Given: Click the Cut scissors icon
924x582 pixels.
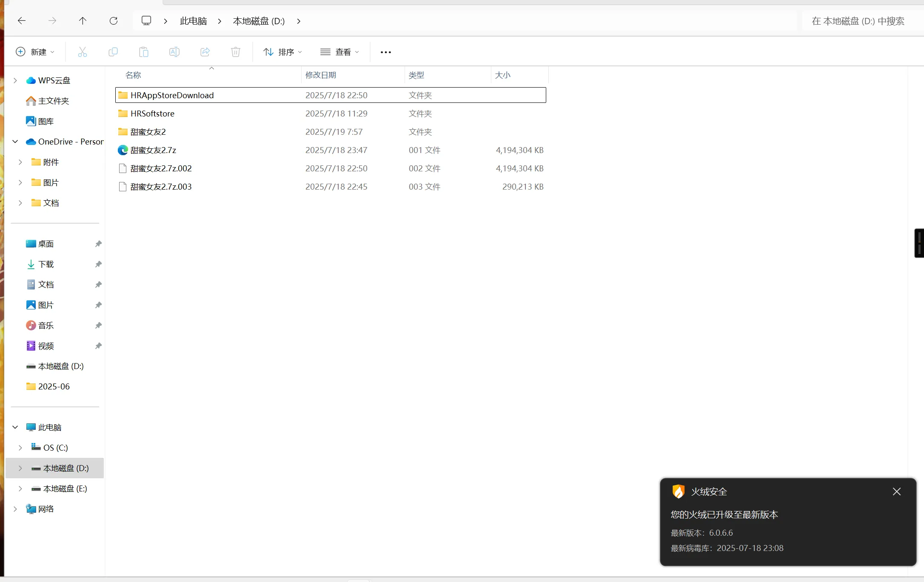Looking at the screenshot, I should pos(83,52).
